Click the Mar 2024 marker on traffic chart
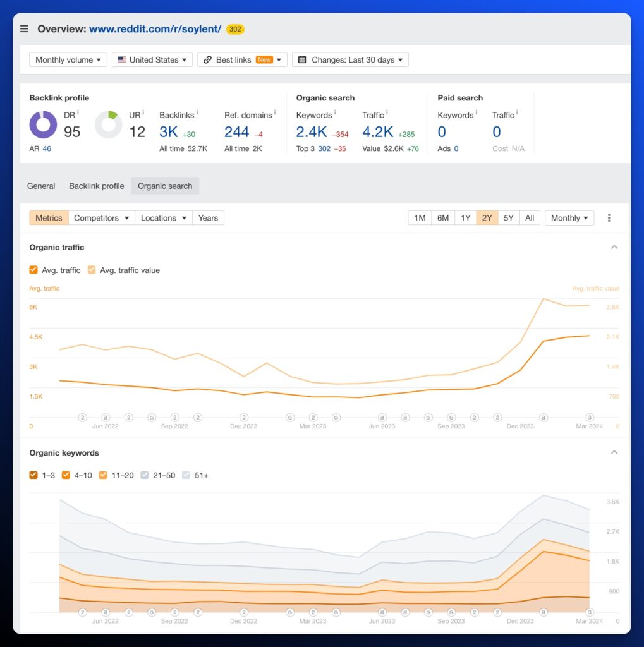Screen dimensions: 644x647 coord(589,417)
